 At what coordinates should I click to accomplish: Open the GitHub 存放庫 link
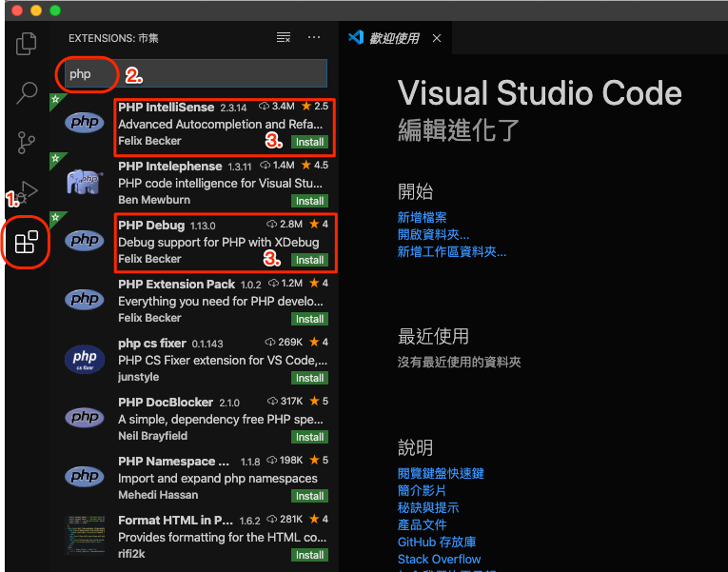pyautogui.click(x=437, y=542)
